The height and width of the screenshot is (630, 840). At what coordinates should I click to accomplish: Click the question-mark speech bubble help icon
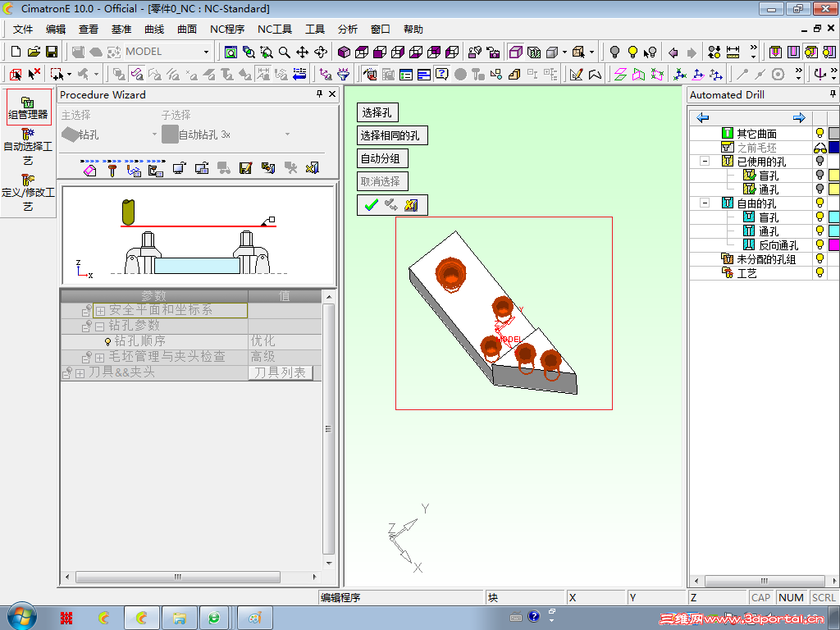(x=441, y=74)
